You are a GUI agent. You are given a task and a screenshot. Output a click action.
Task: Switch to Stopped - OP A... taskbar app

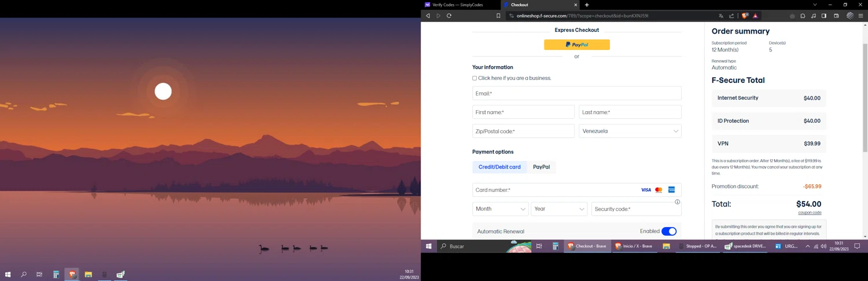click(x=698, y=246)
